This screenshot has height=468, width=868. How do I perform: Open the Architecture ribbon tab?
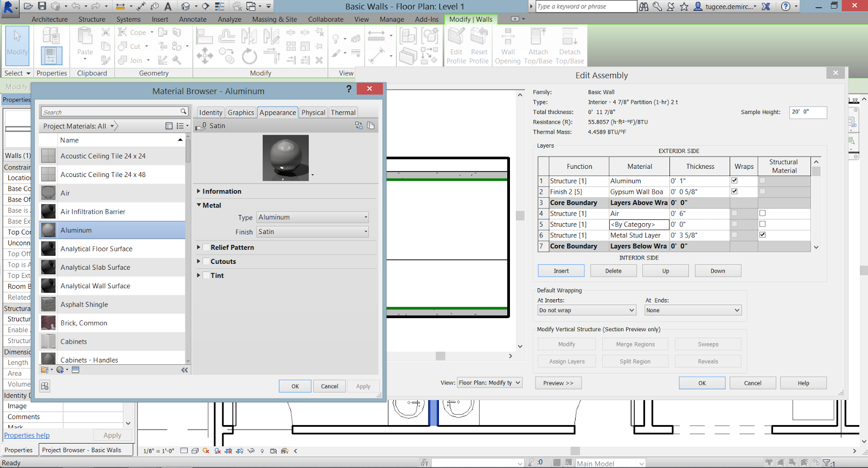click(49, 19)
